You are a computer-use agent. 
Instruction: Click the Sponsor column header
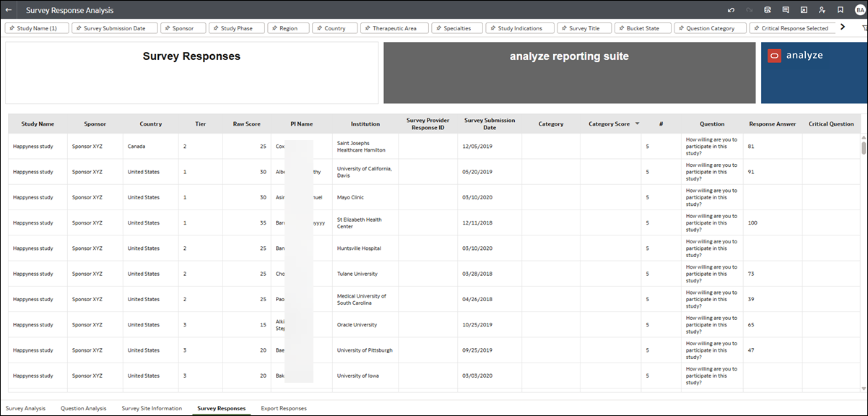click(95, 123)
